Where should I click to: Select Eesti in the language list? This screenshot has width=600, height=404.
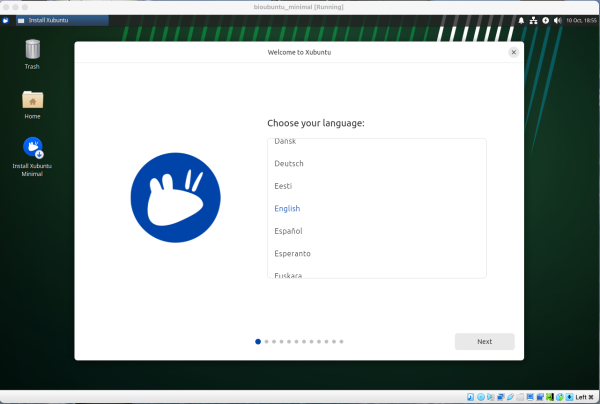283,186
